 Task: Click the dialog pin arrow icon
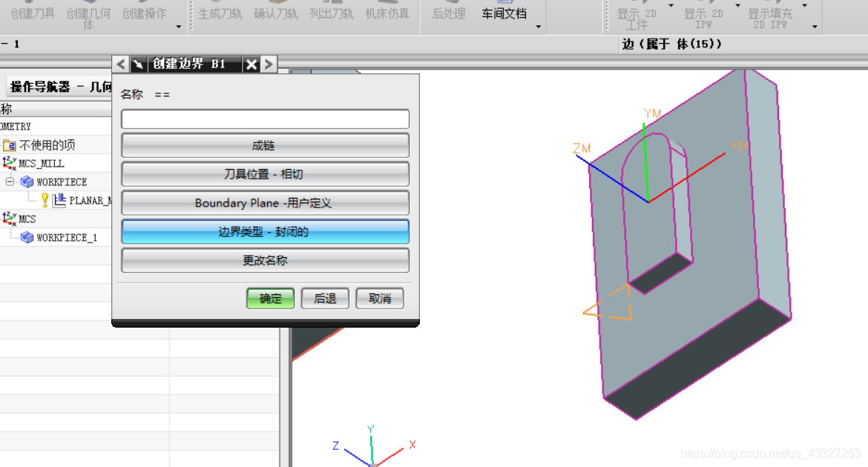point(138,64)
